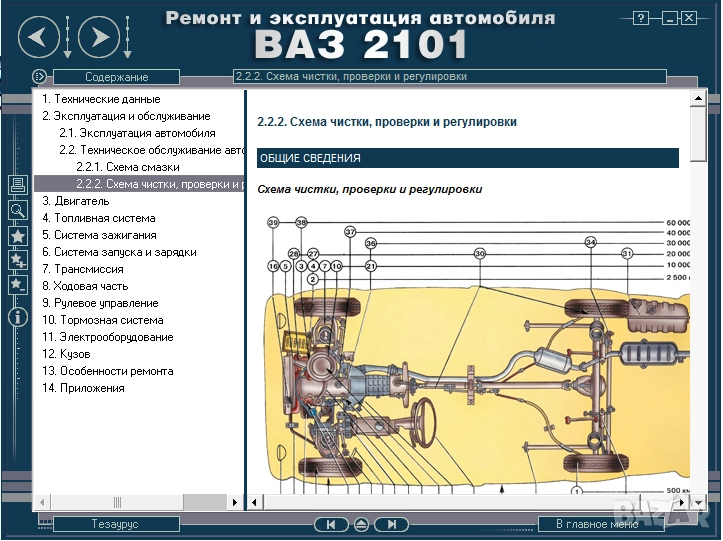Click the print icon in sidebar

pos(17,185)
